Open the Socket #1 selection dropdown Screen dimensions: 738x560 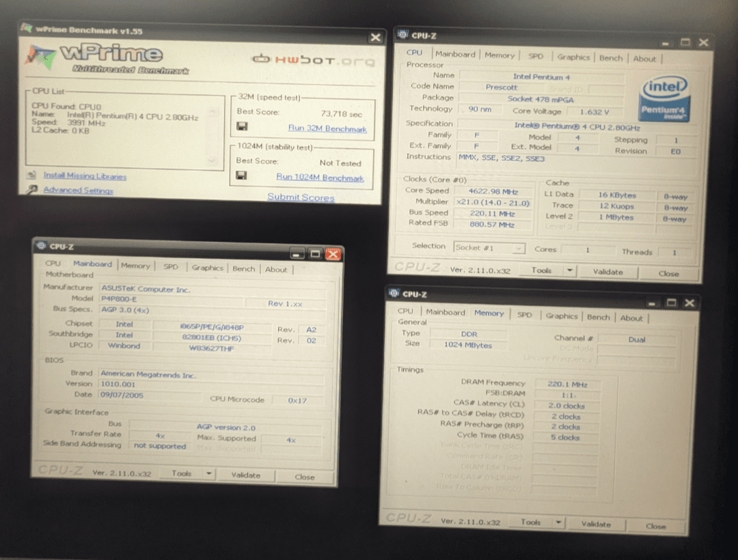pos(519,248)
